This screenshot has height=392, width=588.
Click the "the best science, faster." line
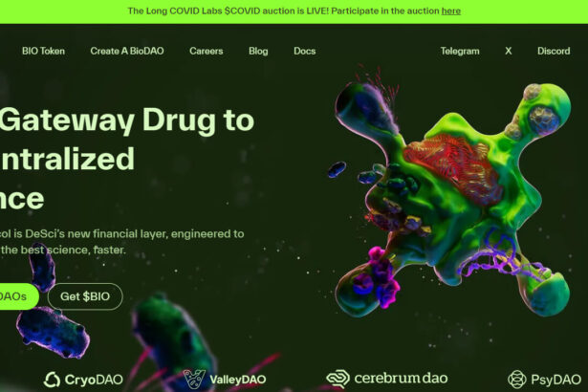pyautogui.click(x=63, y=250)
